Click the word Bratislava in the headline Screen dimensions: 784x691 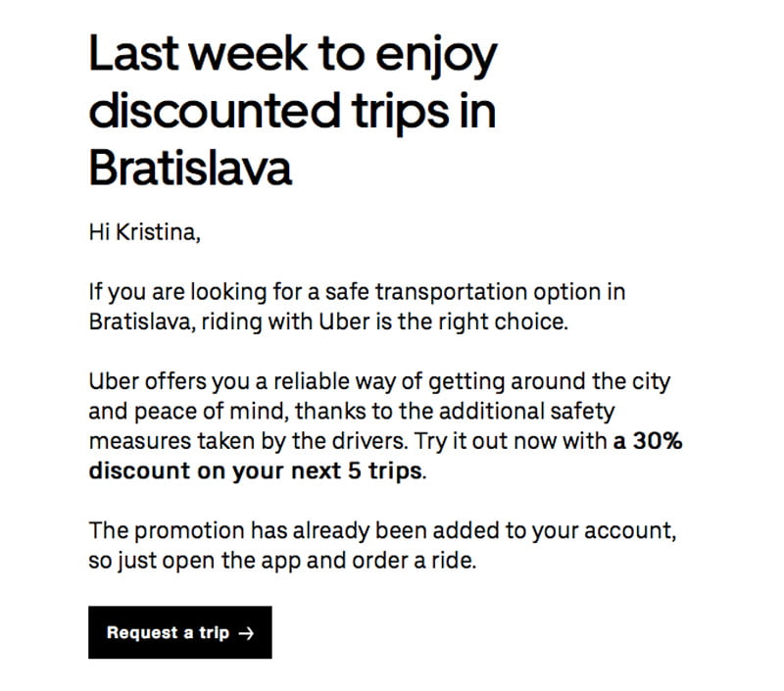pyautogui.click(x=190, y=168)
